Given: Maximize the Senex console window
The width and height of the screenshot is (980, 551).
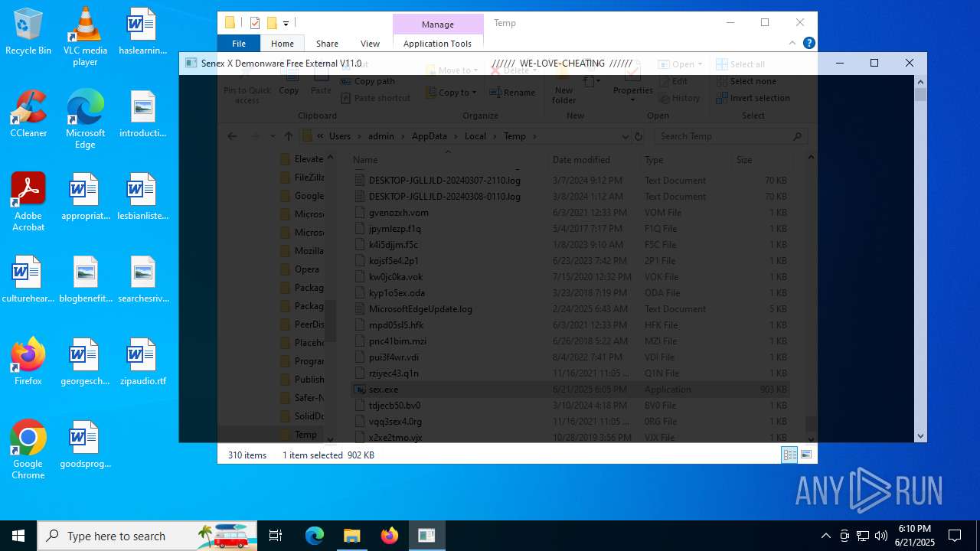Looking at the screenshot, I should (x=874, y=64).
